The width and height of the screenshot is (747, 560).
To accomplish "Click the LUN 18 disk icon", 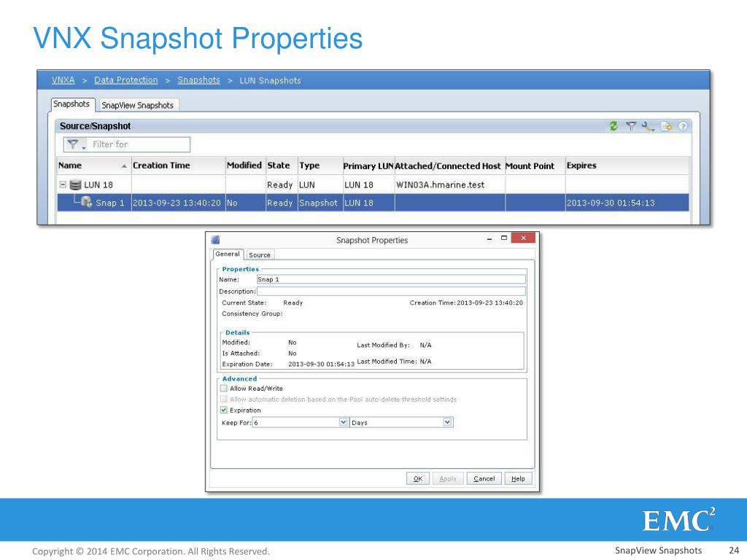I will click(75, 184).
